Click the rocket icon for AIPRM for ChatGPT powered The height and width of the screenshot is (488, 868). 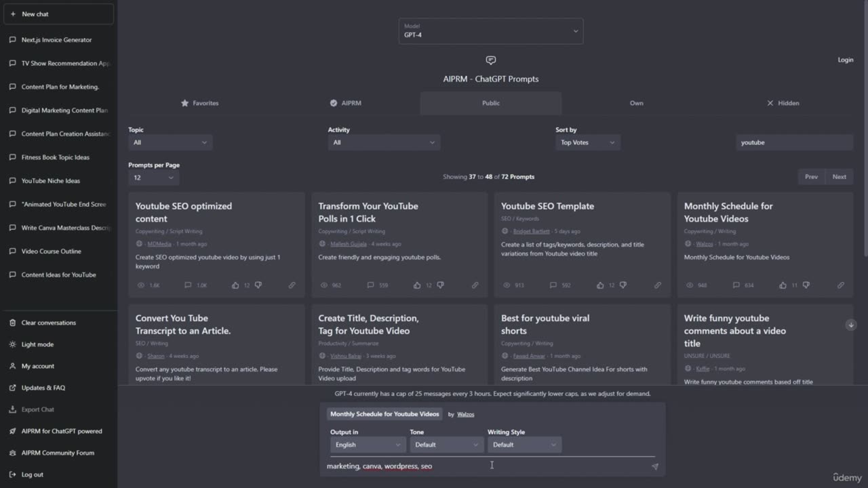(x=12, y=431)
